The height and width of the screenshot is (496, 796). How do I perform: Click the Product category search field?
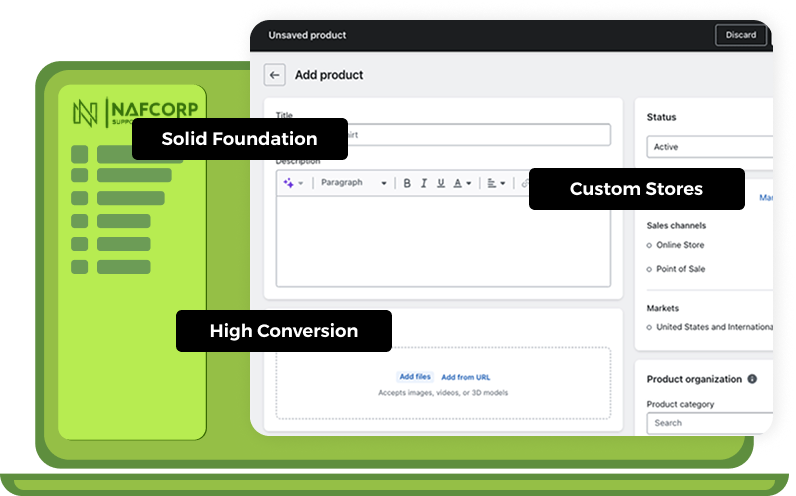[x=710, y=423]
